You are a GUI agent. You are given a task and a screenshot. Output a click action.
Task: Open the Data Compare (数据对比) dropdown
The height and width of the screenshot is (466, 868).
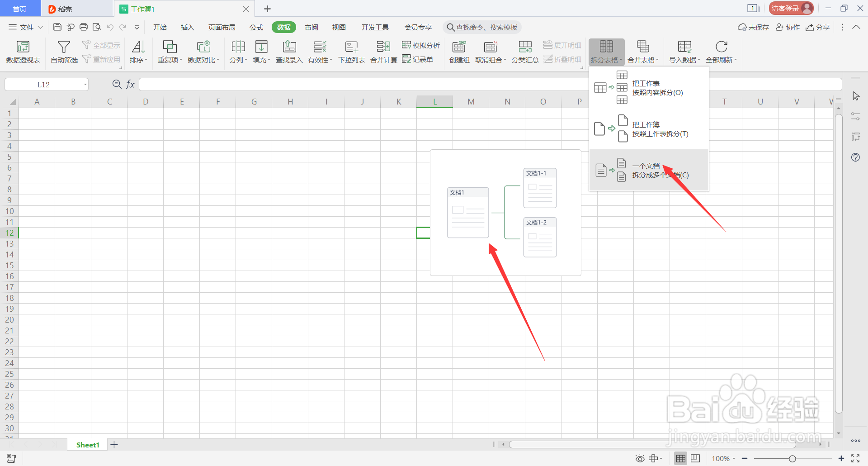[x=203, y=52]
